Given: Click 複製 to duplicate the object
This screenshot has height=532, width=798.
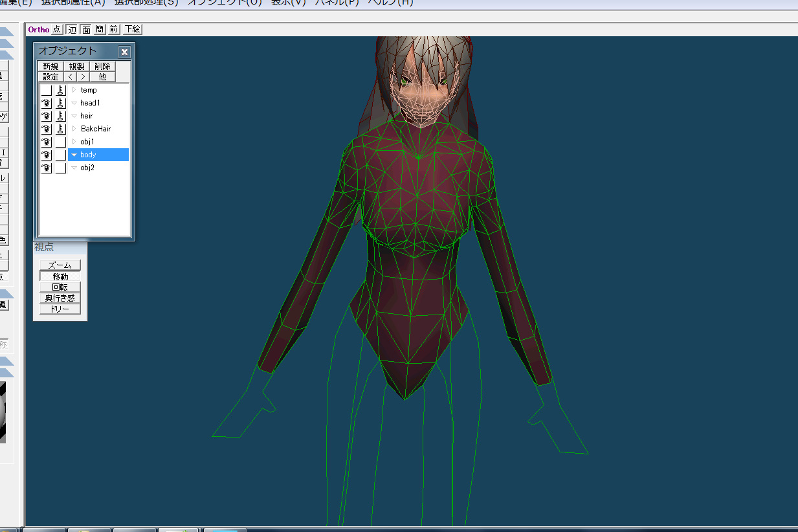Looking at the screenshot, I should (76, 66).
